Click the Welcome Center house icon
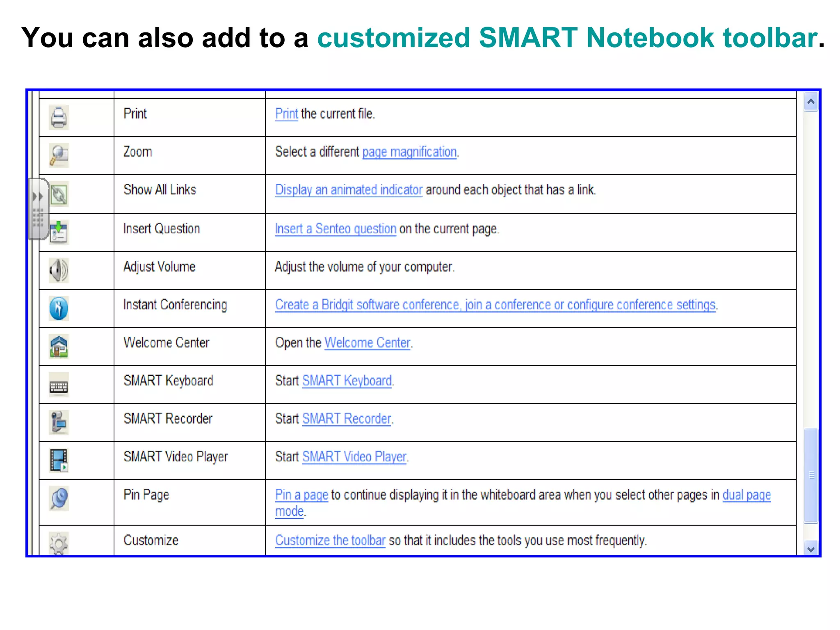 [x=59, y=347]
